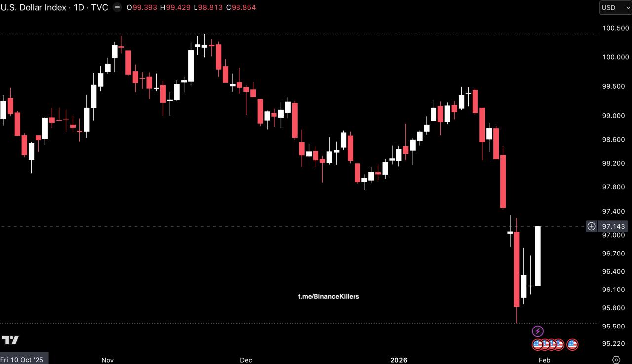
Task: Click the Dec label on time axis
Action: click(x=246, y=360)
